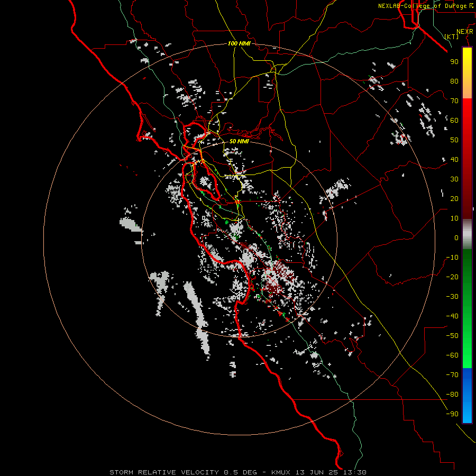Click the 80 value on the legend
The image size is (476, 476).
point(454,81)
